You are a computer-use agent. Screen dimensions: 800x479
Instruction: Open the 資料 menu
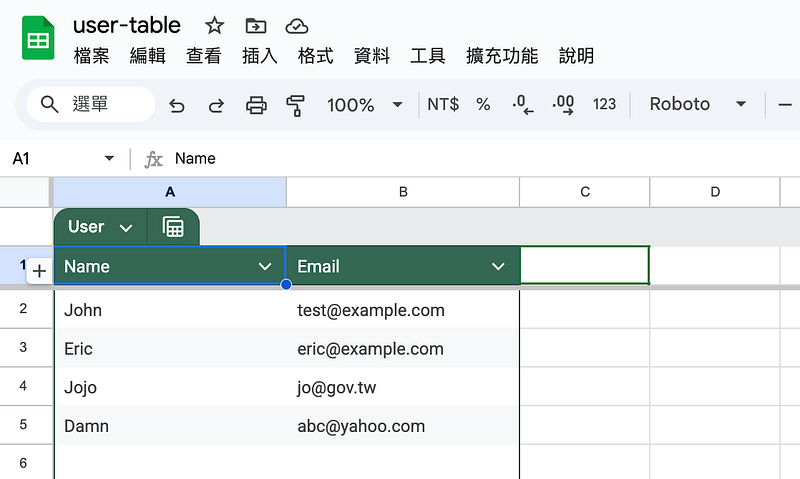click(x=372, y=56)
